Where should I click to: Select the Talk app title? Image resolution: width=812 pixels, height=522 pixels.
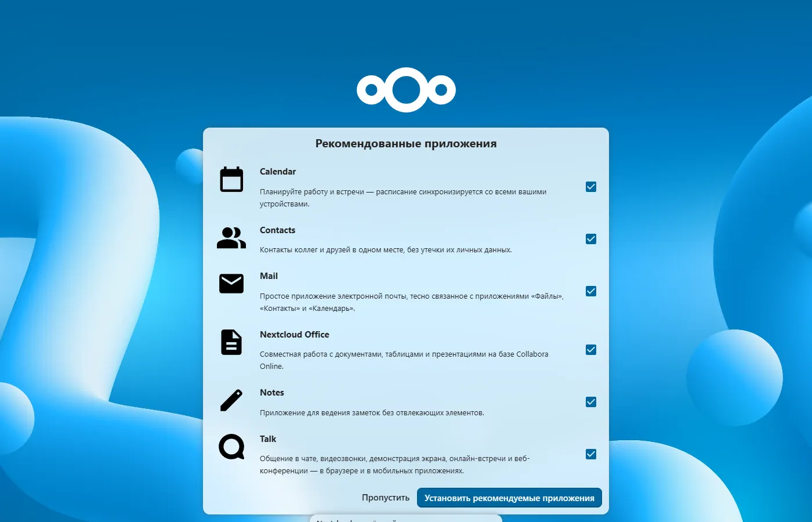click(x=268, y=439)
